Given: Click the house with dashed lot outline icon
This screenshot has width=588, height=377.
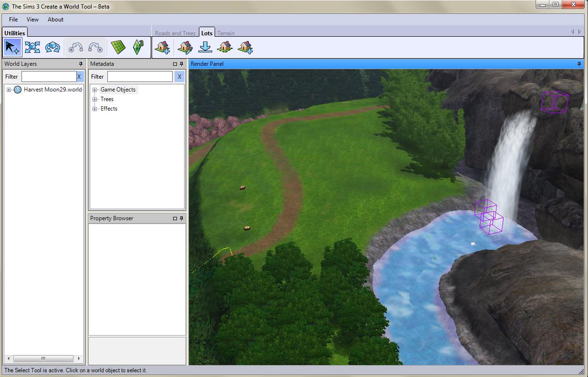Looking at the screenshot, I should click(x=225, y=47).
